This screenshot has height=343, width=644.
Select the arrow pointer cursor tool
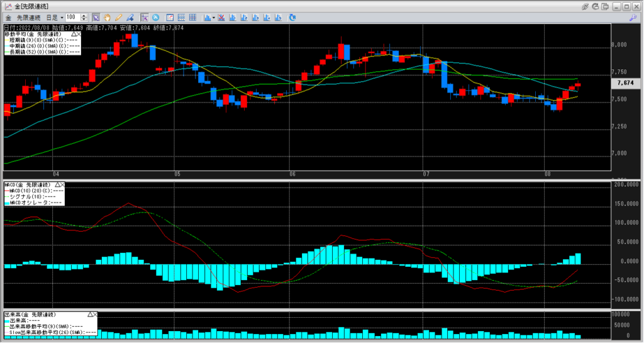(x=96, y=17)
